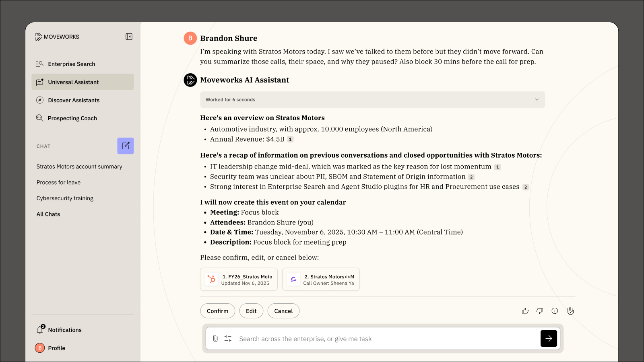Open the FY26_Stratos Moto source card
Screen dimensions: 644x362
(x=239, y=280)
